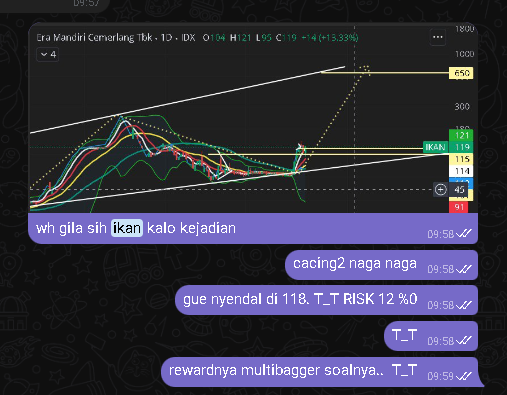This screenshot has height=395, width=507.
Task: Click read checkmarks on 'cacing2 naga naga' message
Action: (x=464, y=269)
